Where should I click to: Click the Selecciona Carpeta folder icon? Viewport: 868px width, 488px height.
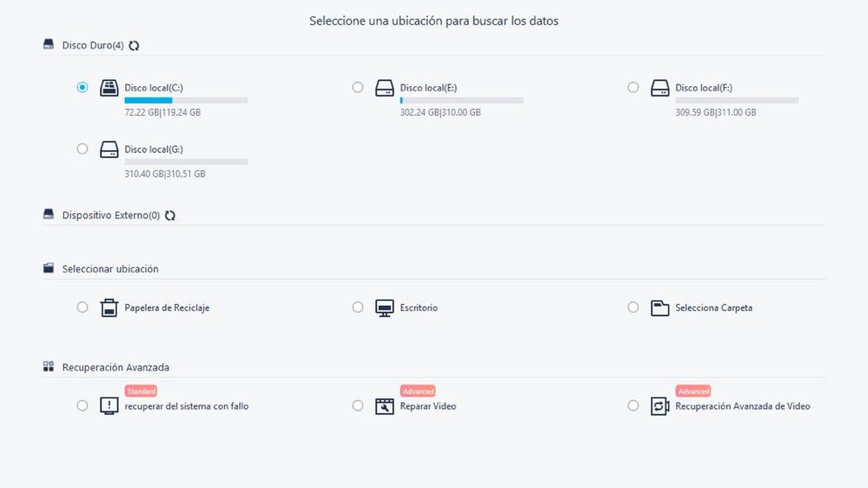660,308
